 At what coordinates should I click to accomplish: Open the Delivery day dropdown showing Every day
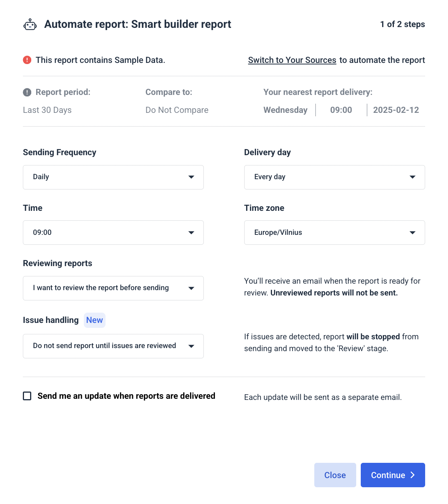tap(334, 177)
